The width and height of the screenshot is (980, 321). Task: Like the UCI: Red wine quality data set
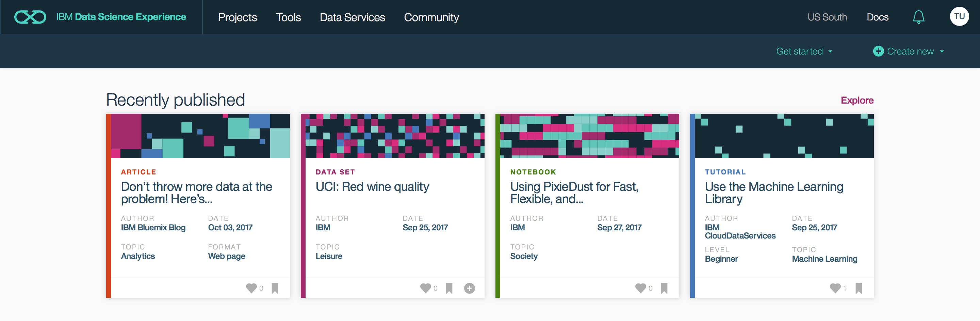425,288
